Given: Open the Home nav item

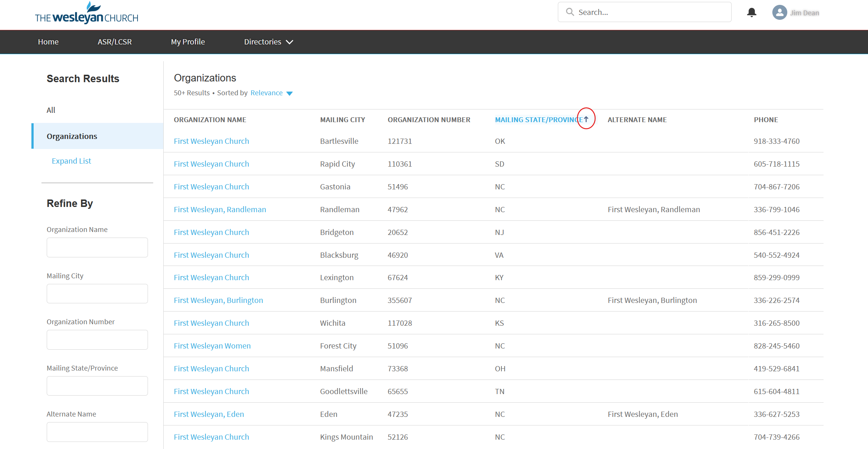Looking at the screenshot, I should point(48,42).
